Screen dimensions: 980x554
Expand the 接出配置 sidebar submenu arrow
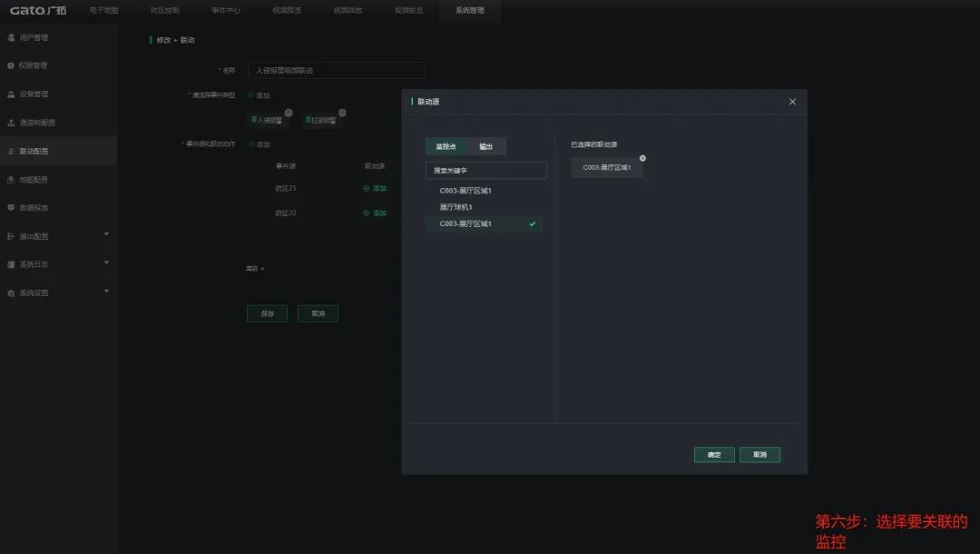pyautogui.click(x=106, y=235)
